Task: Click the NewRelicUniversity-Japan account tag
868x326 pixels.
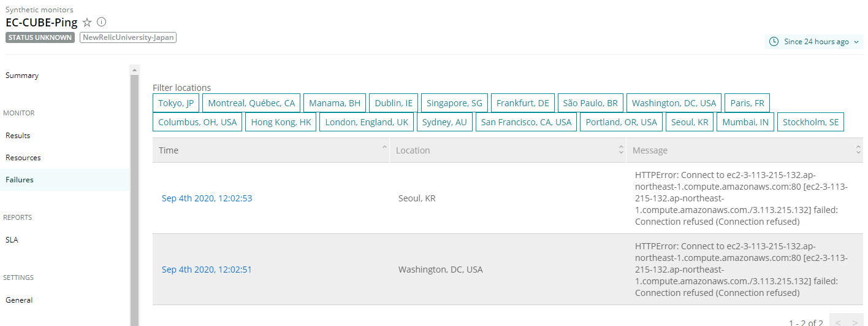Action: [x=128, y=37]
